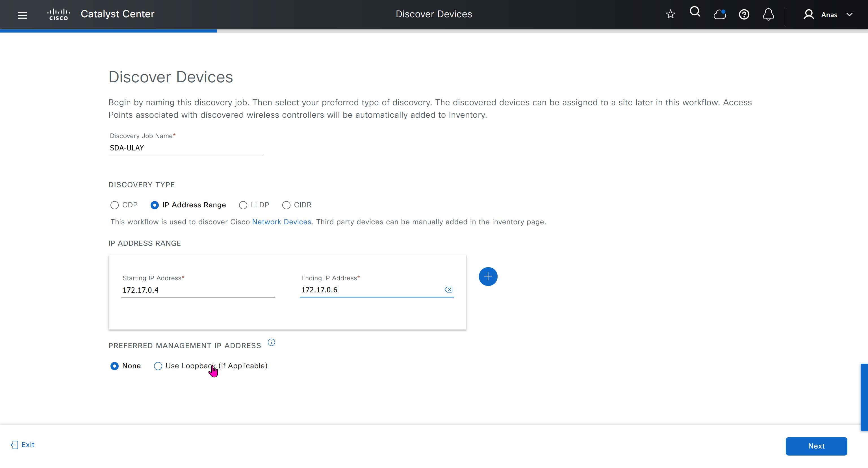Edit the Discovery Job Name field
This screenshot has height=468, width=868.
point(185,148)
